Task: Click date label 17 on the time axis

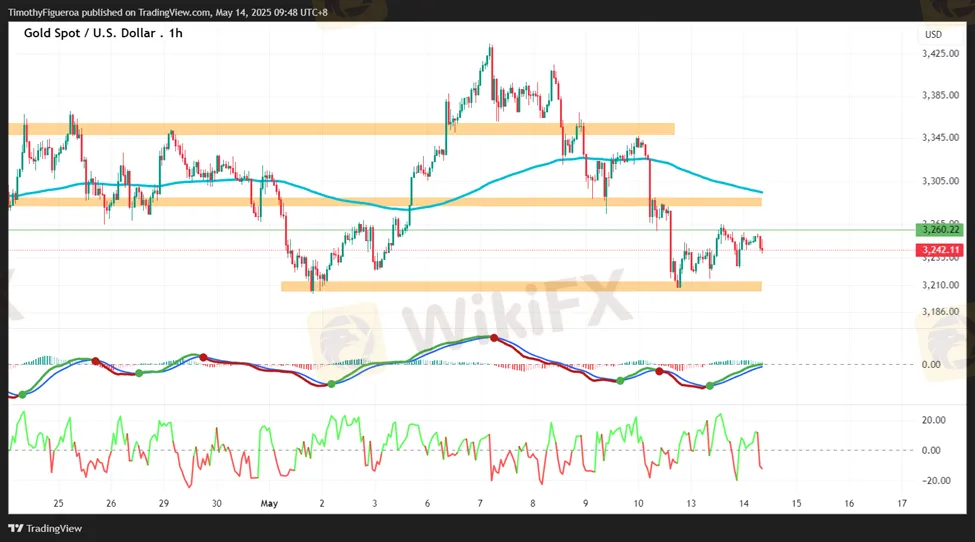Action: tap(902, 503)
